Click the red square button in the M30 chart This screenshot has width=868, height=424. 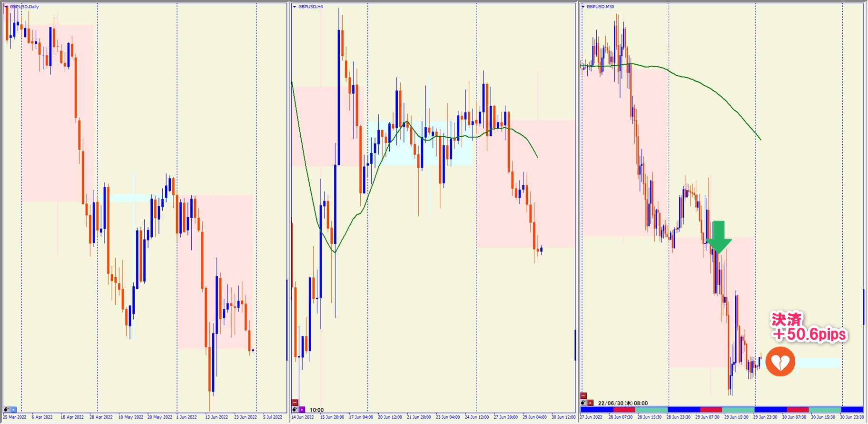590,403
